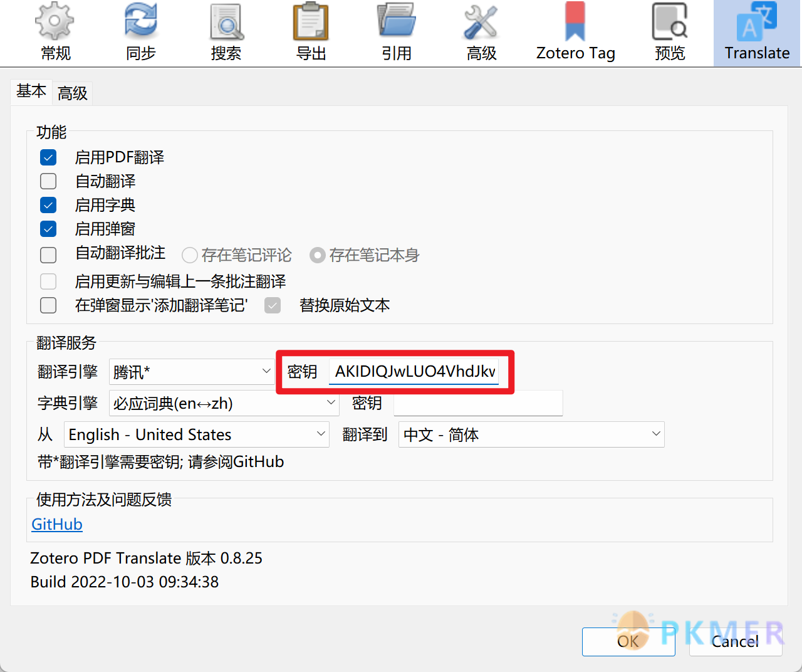The width and height of the screenshot is (802, 672).
Task: Open the 引用 cite preferences pane
Action: click(397, 33)
